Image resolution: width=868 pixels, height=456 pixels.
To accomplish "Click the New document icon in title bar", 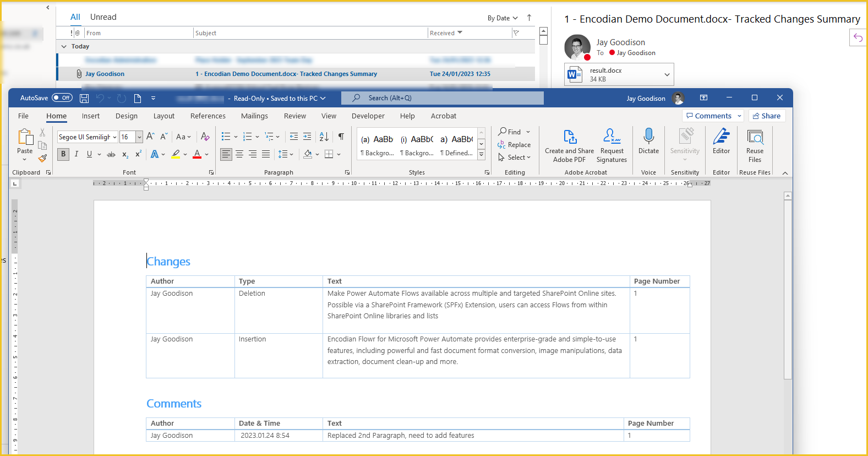I will tap(138, 98).
